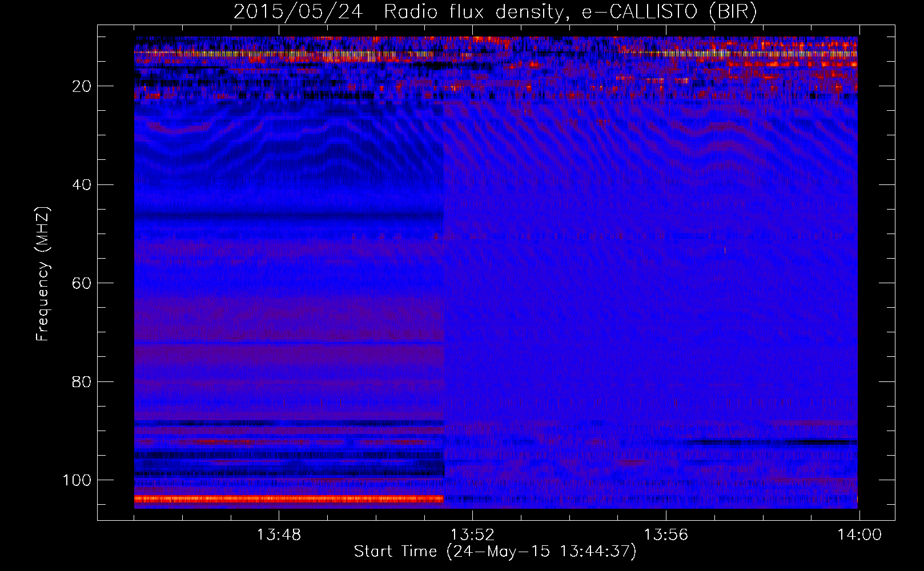This screenshot has height=571, width=924.
Task: Click the "13:56" time tick label
Action: (666, 535)
